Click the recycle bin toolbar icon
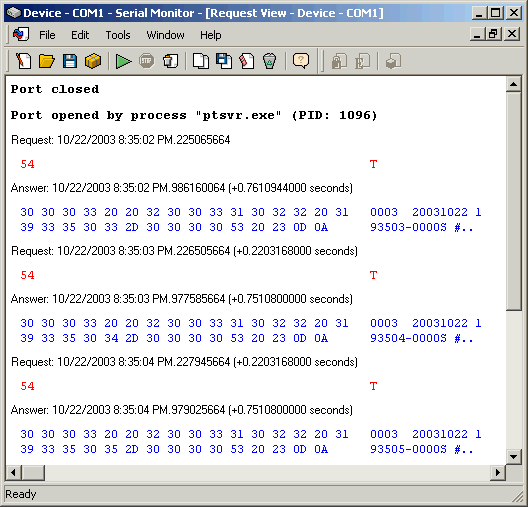The height and width of the screenshot is (507, 528). pos(269,61)
